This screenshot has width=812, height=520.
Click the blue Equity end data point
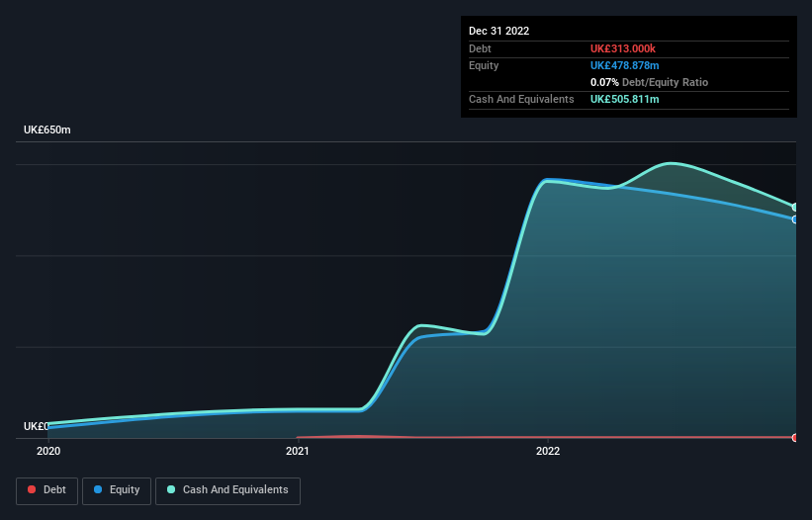[795, 219]
